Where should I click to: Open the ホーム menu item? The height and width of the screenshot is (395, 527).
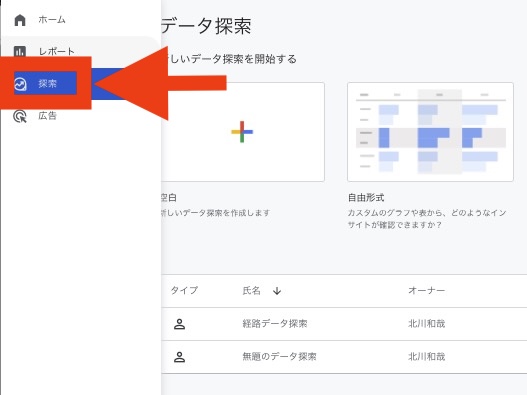52,20
